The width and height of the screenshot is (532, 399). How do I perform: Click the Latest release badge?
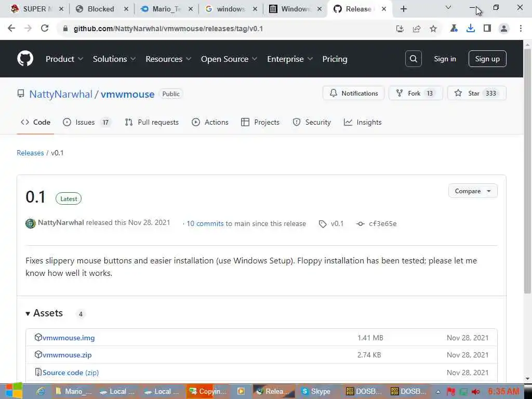(x=69, y=199)
